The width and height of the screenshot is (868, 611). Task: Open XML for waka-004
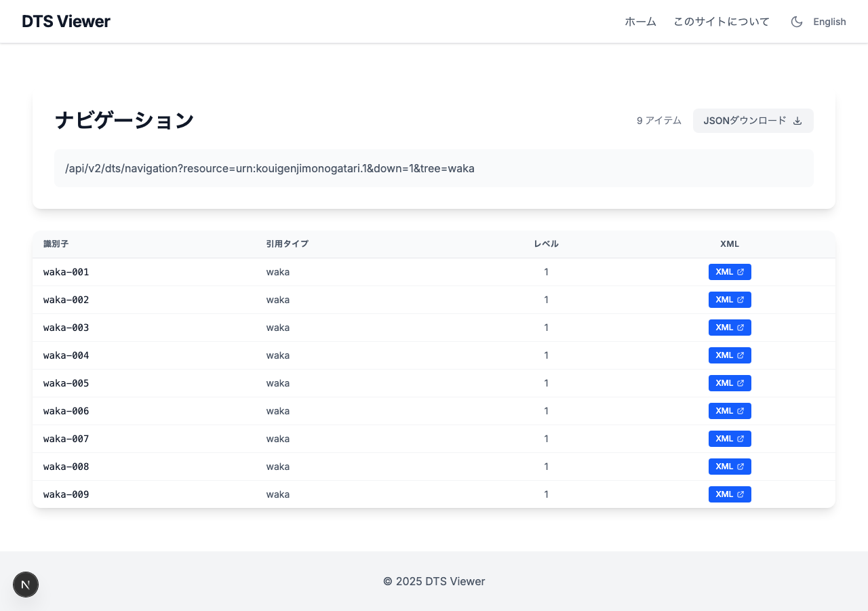(x=730, y=355)
